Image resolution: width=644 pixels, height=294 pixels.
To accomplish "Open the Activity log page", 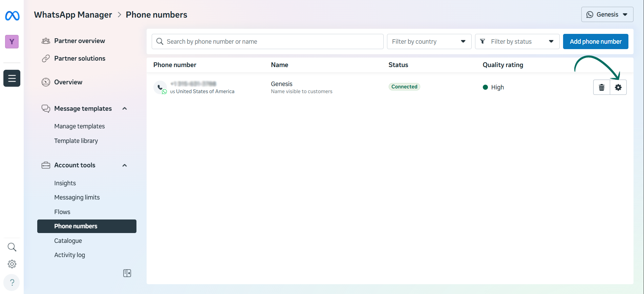I will pos(69,255).
